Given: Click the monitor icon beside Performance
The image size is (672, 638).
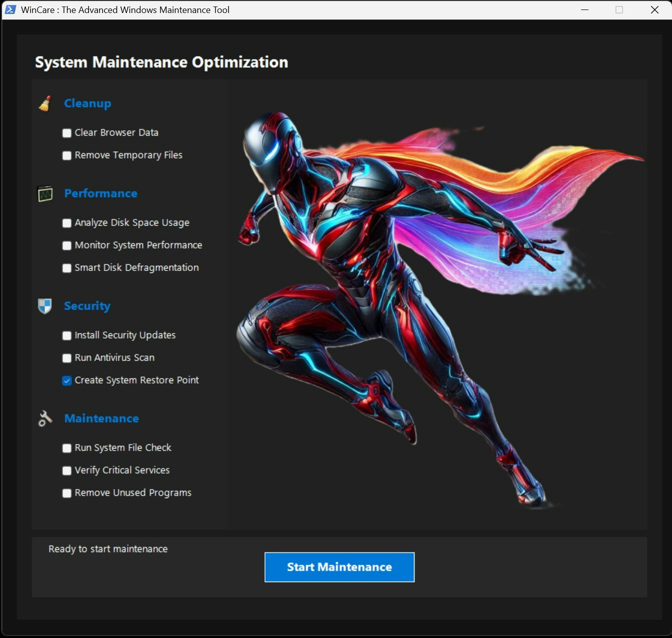Looking at the screenshot, I should click(45, 193).
